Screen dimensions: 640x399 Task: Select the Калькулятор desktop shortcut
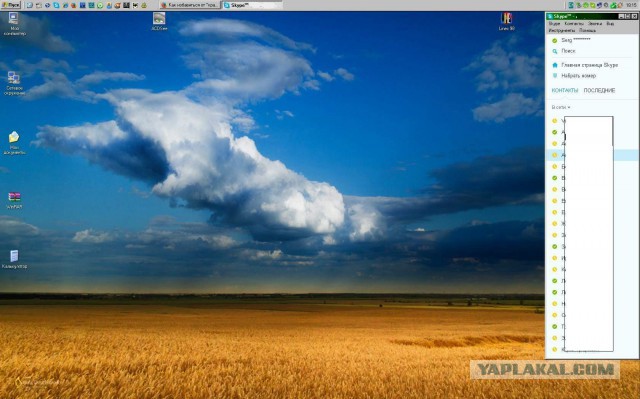[14, 259]
